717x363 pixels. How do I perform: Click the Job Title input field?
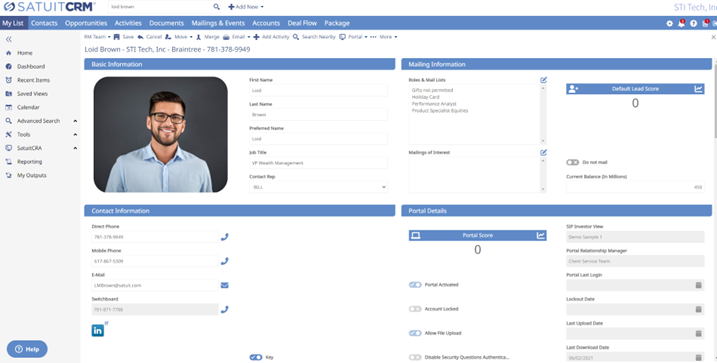318,163
